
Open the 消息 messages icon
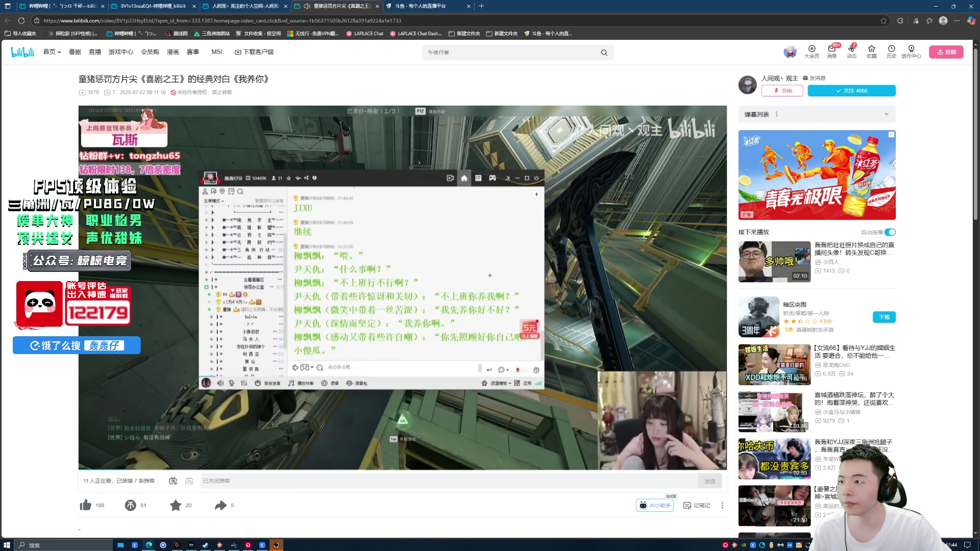point(831,52)
